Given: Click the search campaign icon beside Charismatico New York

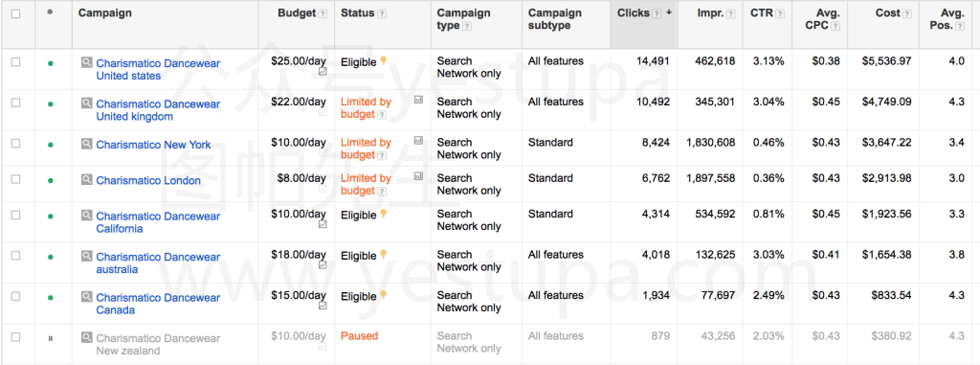Looking at the screenshot, I should pyautogui.click(x=86, y=144).
